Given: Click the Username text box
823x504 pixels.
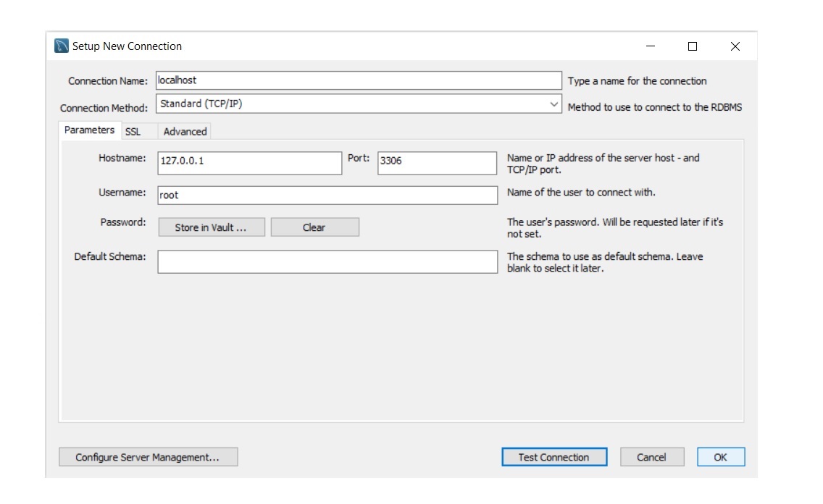Looking at the screenshot, I should click(x=327, y=196).
